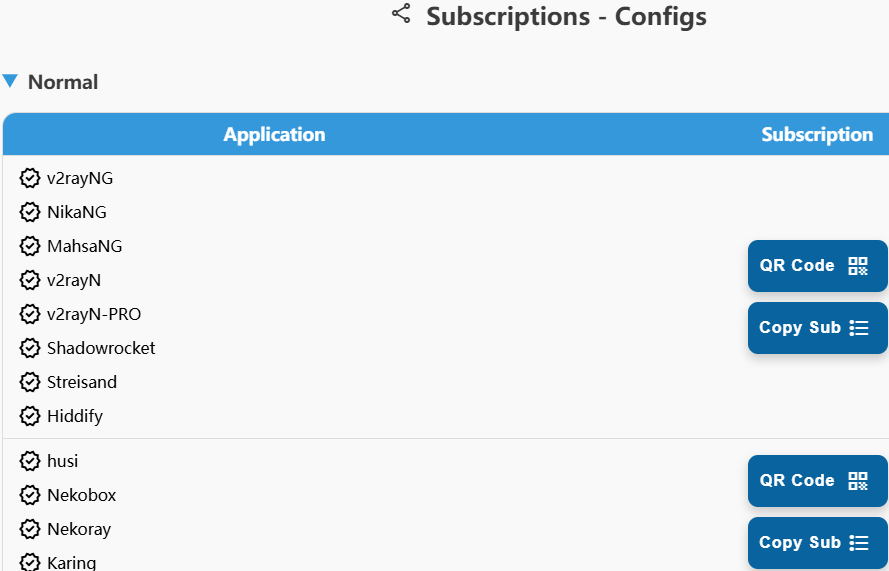Click the check badge icon beside husi

30,462
